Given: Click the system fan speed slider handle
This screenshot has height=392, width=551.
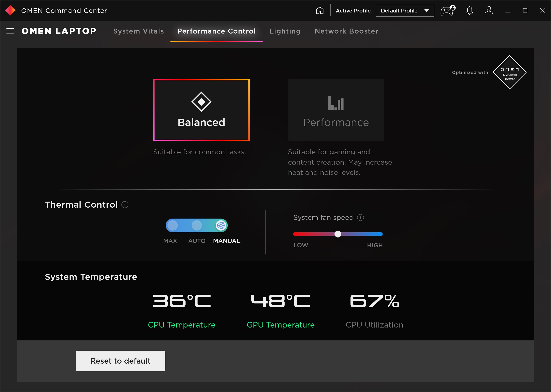Looking at the screenshot, I should point(338,234).
